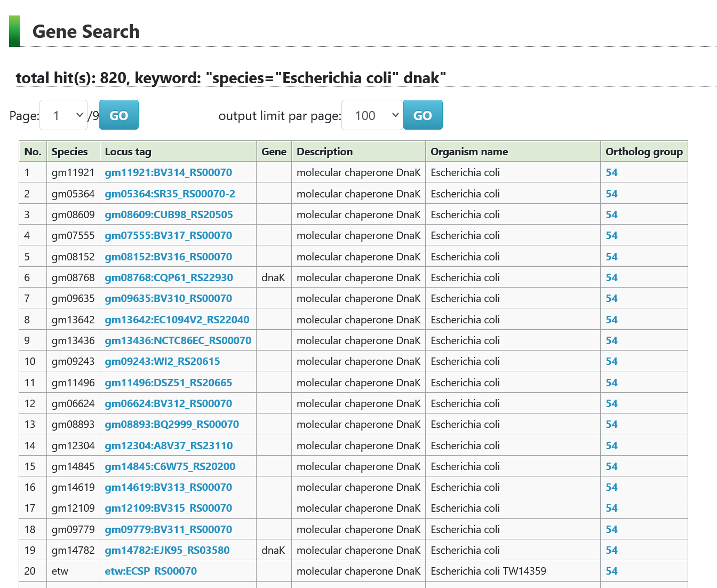Open gm13642:EC1094V2_RS22040 link

(177, 320)
